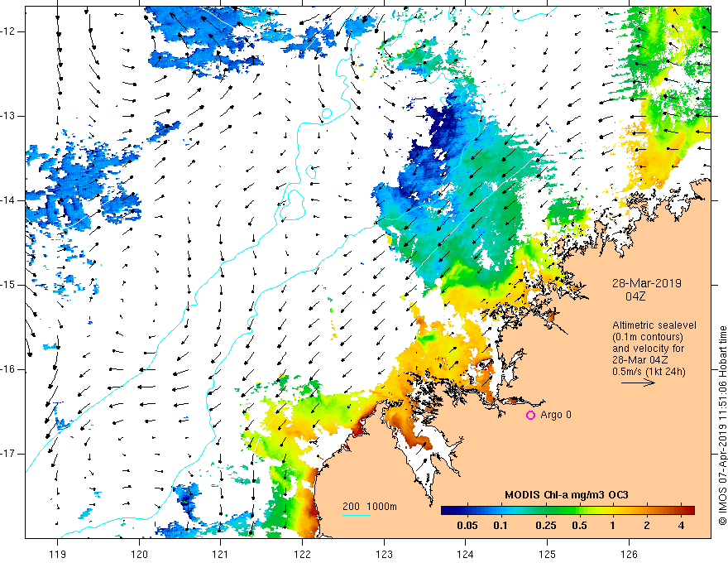Click the '04Z' time label below the date
Image resolution: width=728 pixels, height=563 pixels.
(x=635, y=296)
